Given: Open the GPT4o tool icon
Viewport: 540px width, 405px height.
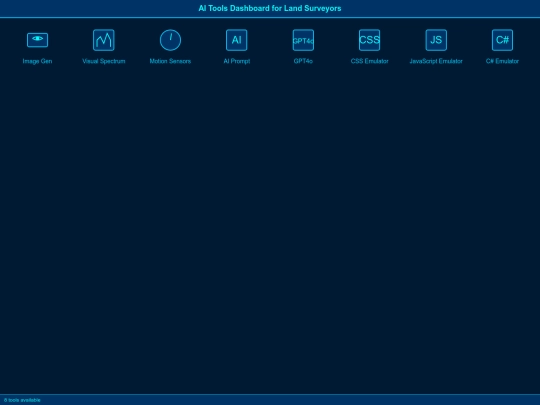Looking at the screenshot, I should (303, 40).
